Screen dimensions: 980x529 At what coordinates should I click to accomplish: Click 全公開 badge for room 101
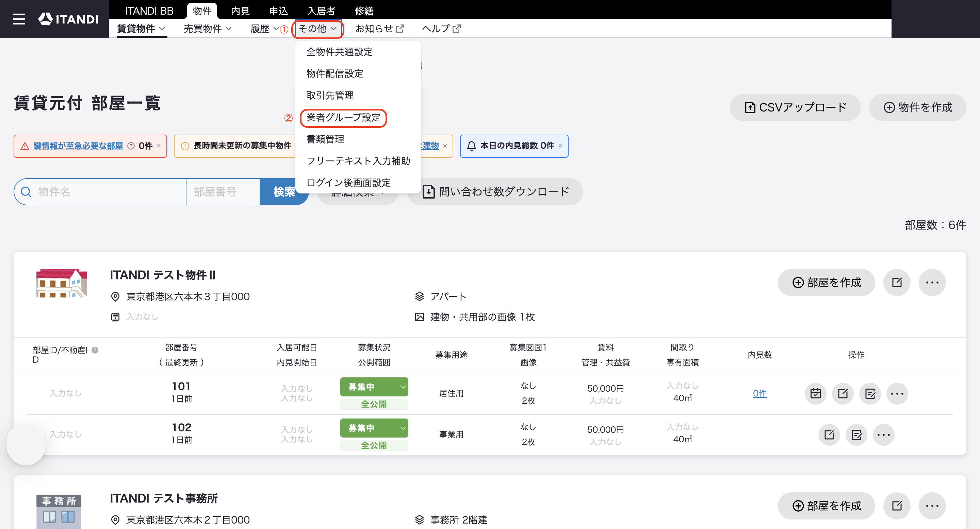pyautogui.click(x=374, y=404)
